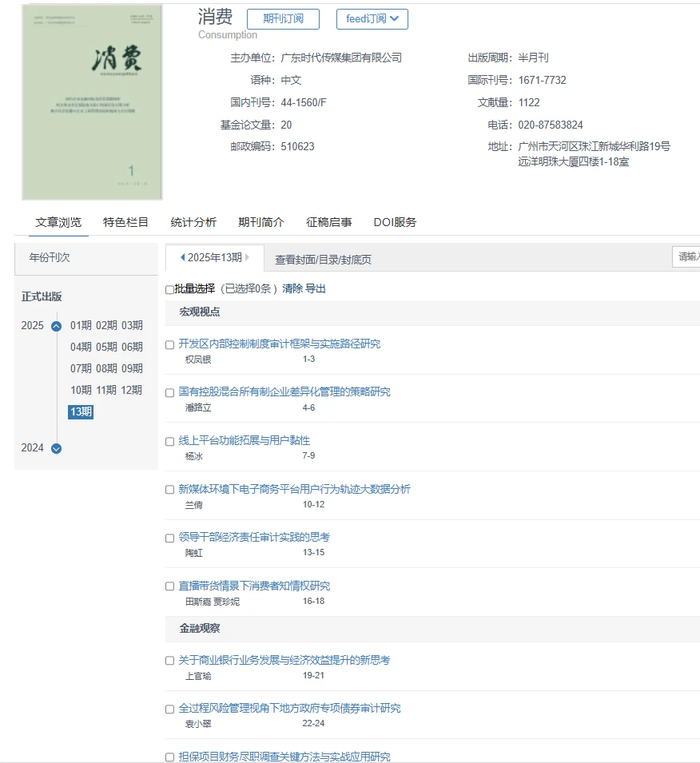Select issue 05期 of 2025
The width and height of the screenshot is (700, 763).
(x=106, y=347)
